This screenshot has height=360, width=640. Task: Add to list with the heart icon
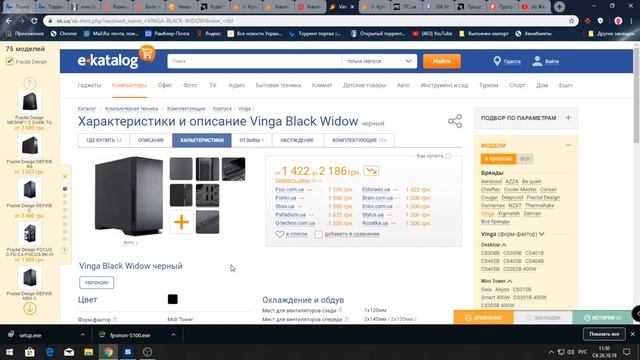pyautogui.click(x=279, y=234)
